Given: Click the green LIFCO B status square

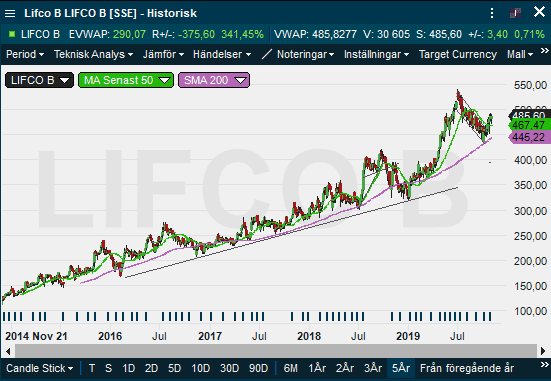Looking at the screenshot, I should [12, 34].
